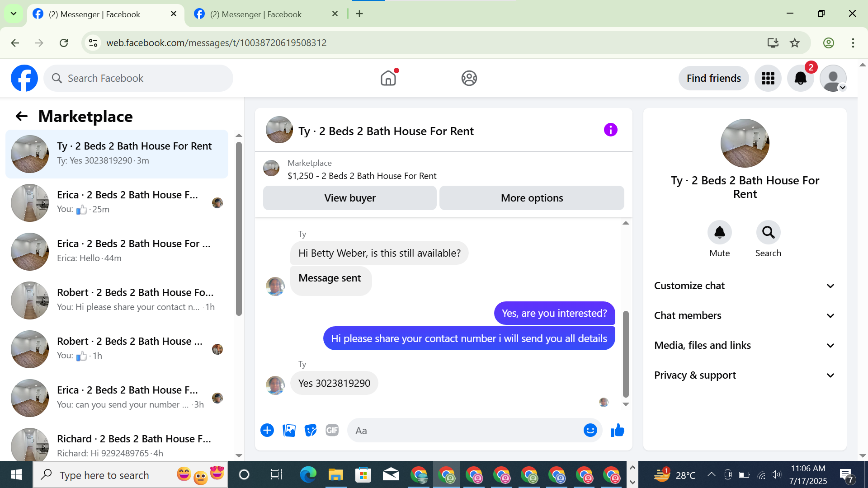Open the Windows notification center

point(847,475)
